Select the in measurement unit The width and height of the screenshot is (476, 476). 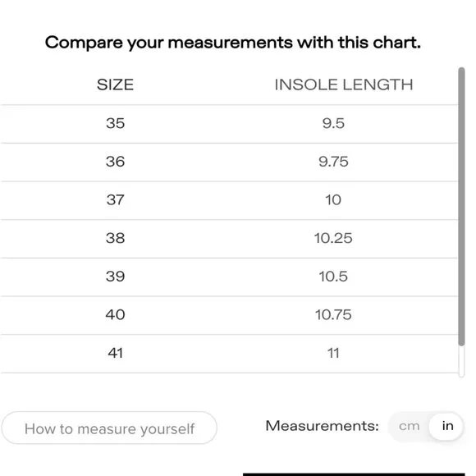coord(447,426)
